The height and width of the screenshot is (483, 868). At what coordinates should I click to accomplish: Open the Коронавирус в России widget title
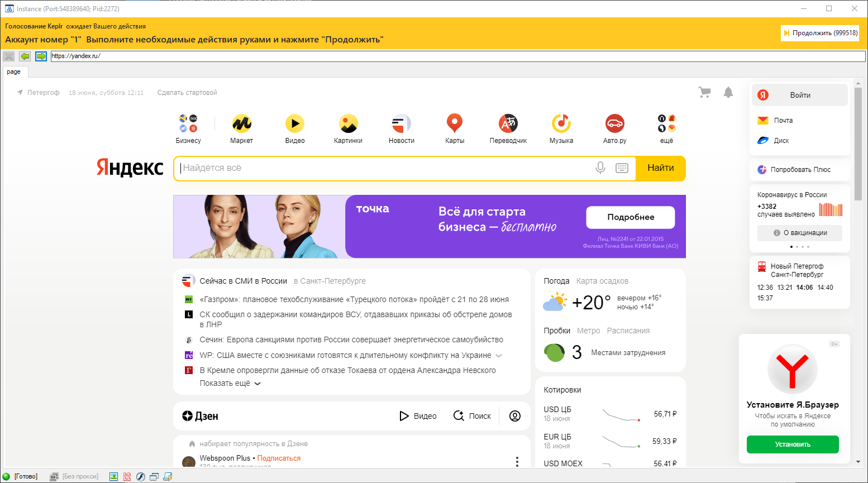click(792, 195)
